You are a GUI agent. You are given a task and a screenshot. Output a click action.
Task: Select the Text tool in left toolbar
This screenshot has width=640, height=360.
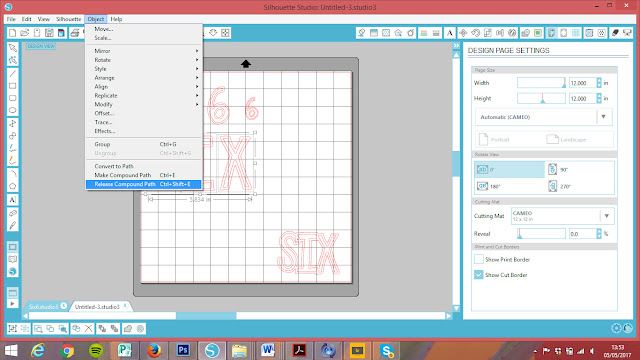[13, 200]
